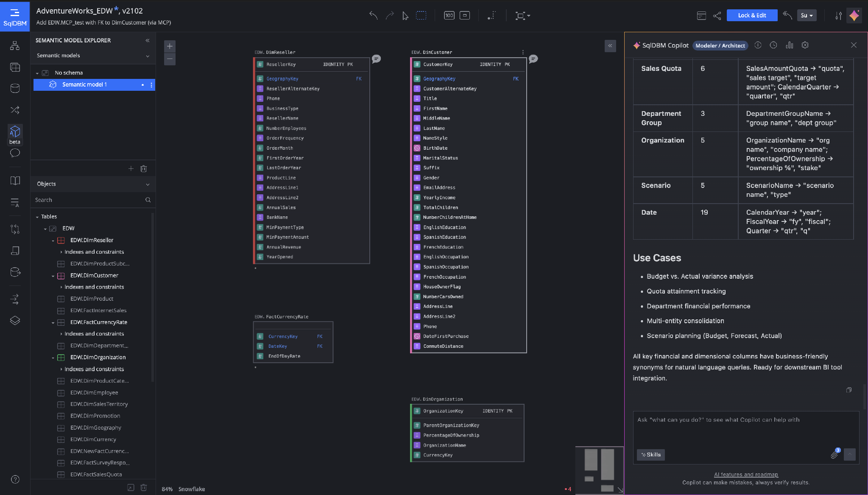Add a new semantic model with plus icon
This screenshot has width=868, height=495.
(x=131, y=169)
